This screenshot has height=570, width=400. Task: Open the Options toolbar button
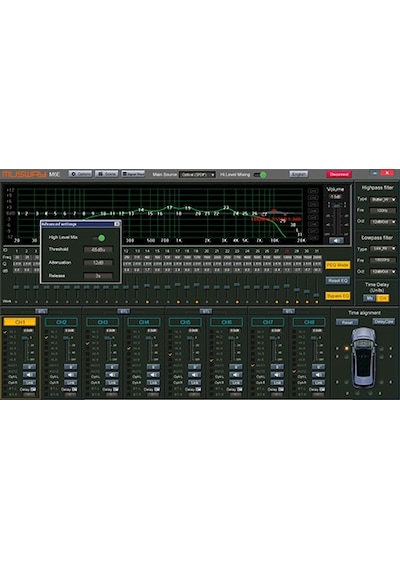tap(80, 174)
